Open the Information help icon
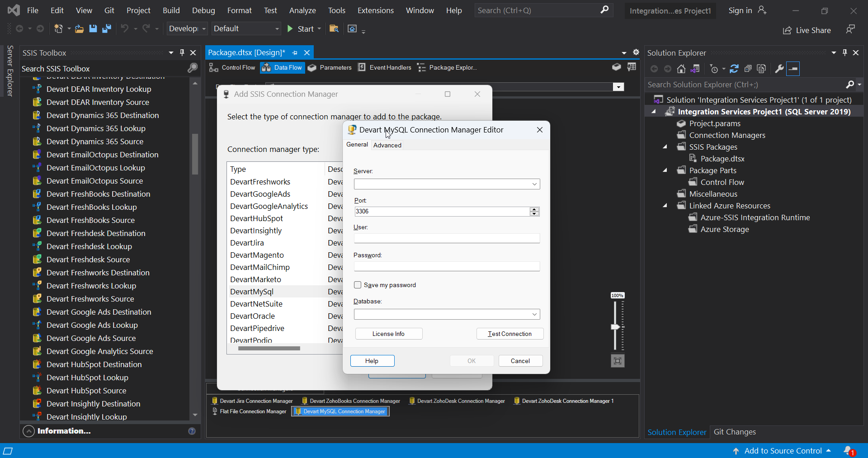The width and height of the screenshot is (868, 458). pyautogui.click(x=192, y=431)
